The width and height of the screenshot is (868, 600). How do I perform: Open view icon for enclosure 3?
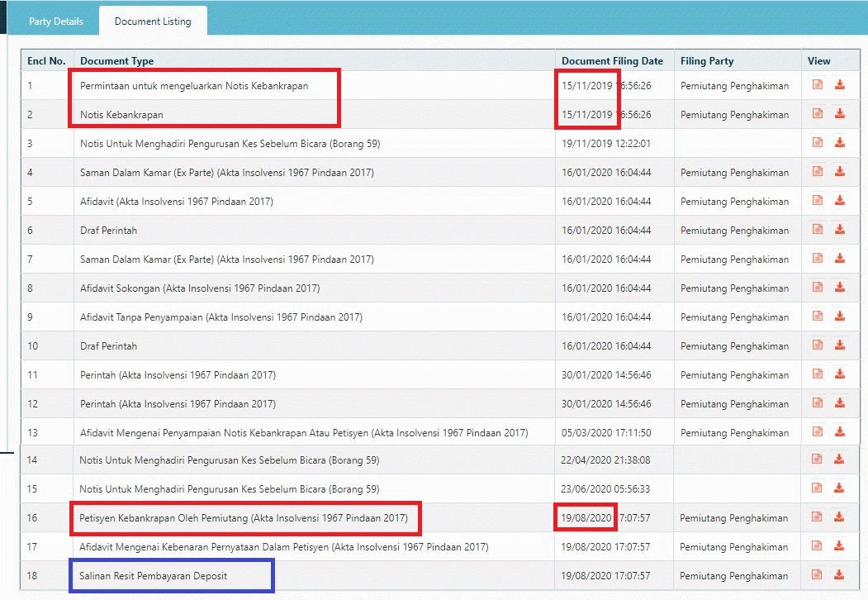coord(818,143)
